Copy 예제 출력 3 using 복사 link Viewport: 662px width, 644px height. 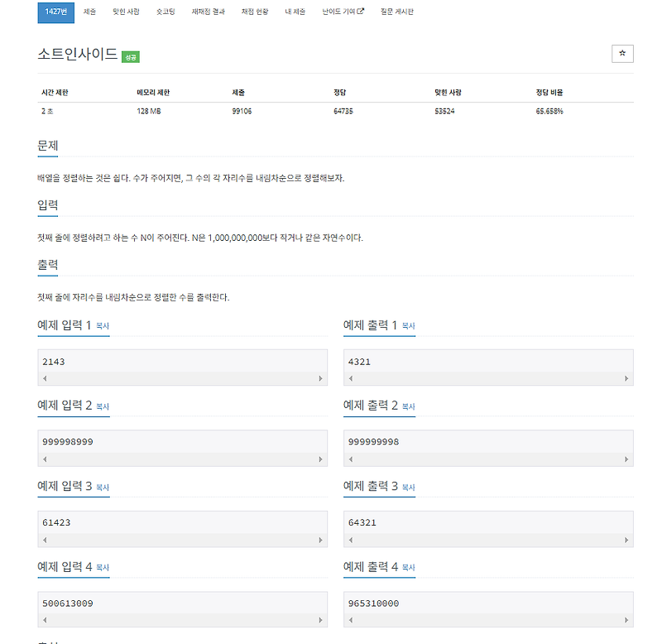408,488
